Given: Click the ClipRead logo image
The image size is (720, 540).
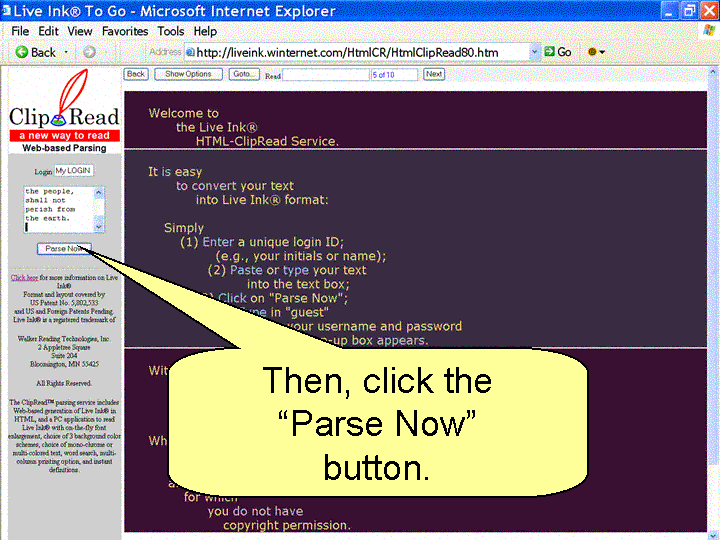Looking at the screenshot, I should tap(63, 110).
